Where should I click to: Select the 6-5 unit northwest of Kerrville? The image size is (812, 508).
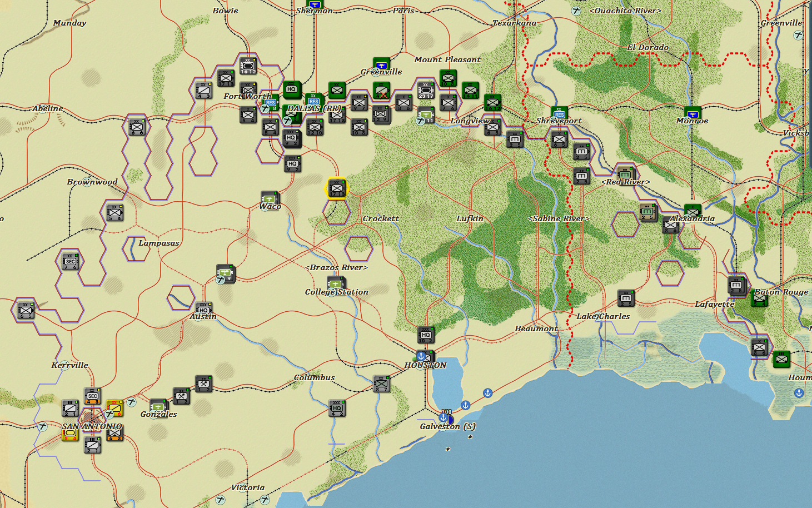(x=26, y=310)
